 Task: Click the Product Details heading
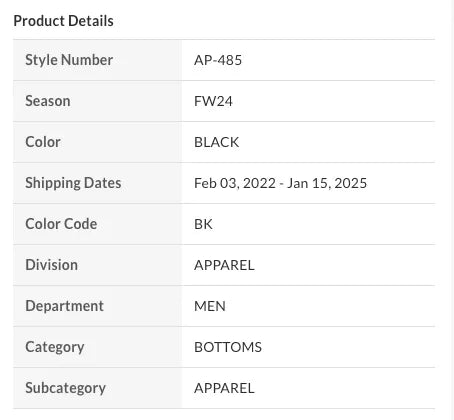point(63,21)
